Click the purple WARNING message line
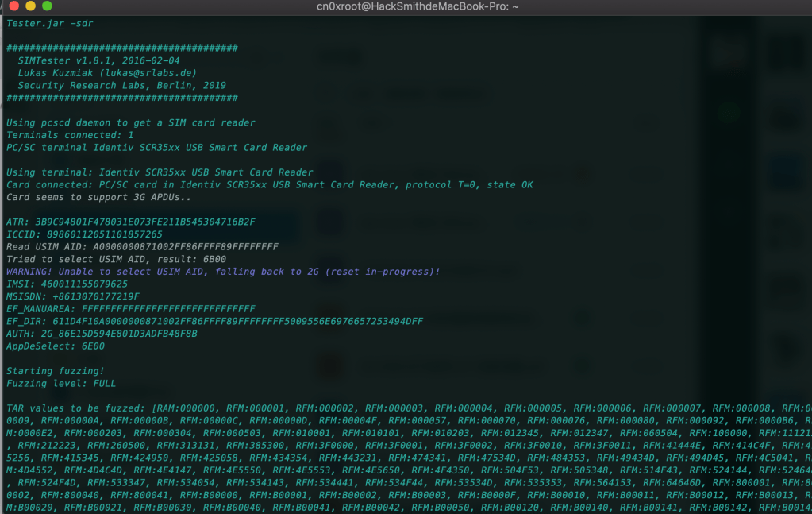Image resolution: width=812 pixels, height=514 pixels. click(223, 272)
